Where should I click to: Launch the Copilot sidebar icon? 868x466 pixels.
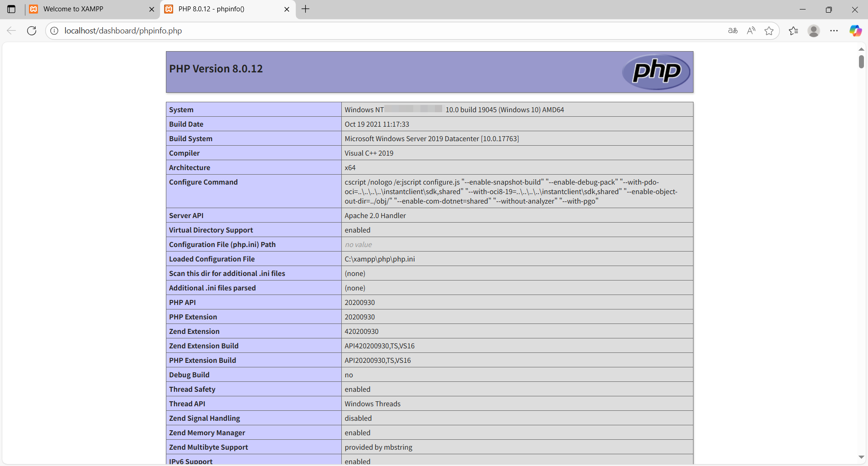pos(855,31)
